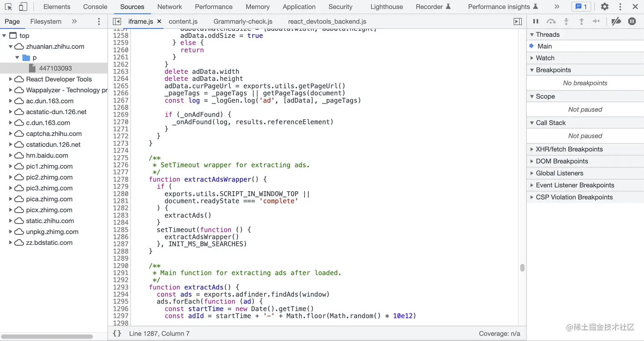Image resolution: width=644 pixels, height=341 pixels.
Task: Step out of the current function
Action: pos(581,21)
